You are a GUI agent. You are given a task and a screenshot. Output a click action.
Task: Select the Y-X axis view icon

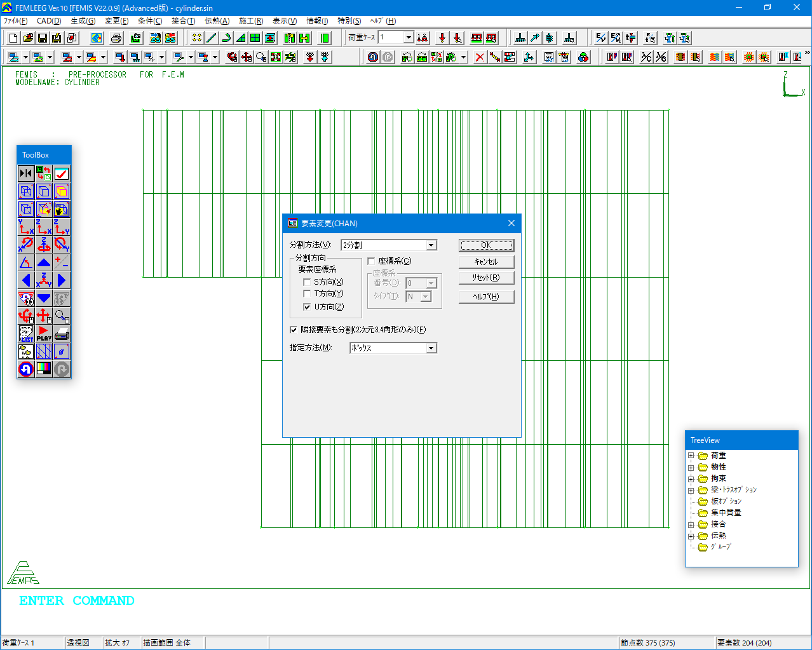click(26, 227)
